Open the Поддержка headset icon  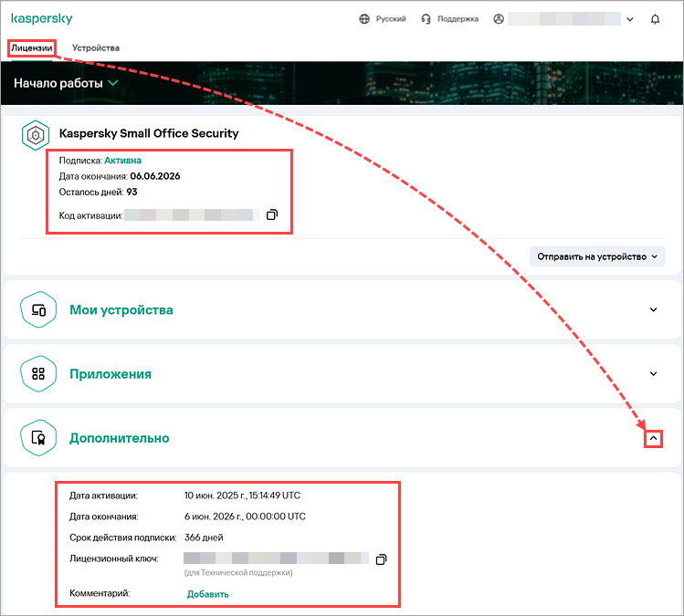click(426, 19)
